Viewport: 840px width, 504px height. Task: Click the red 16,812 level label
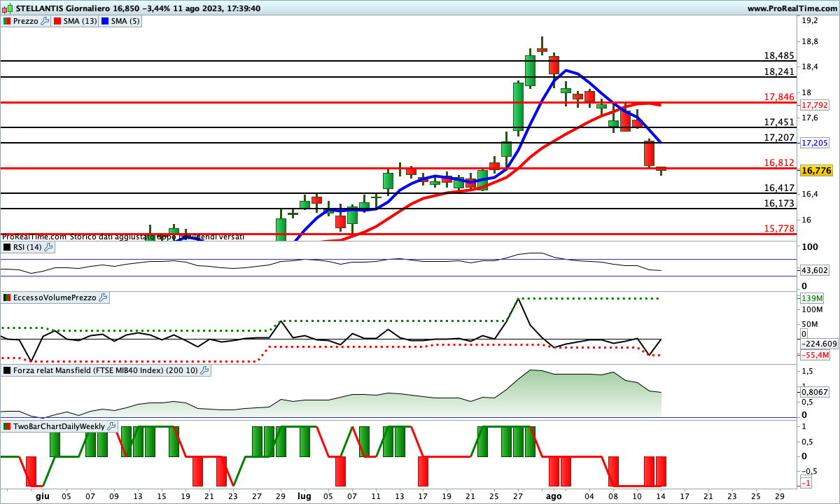[779, 163]
